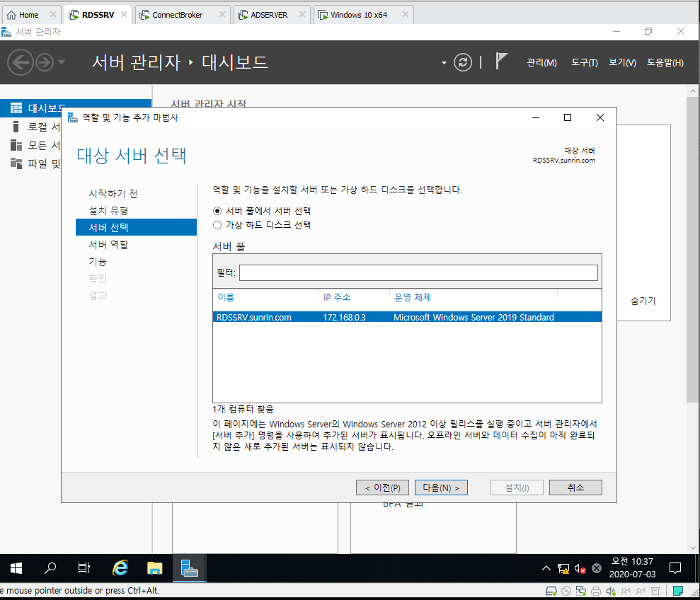Switch to the ConnectBroker VM tab

click(177, 15)
